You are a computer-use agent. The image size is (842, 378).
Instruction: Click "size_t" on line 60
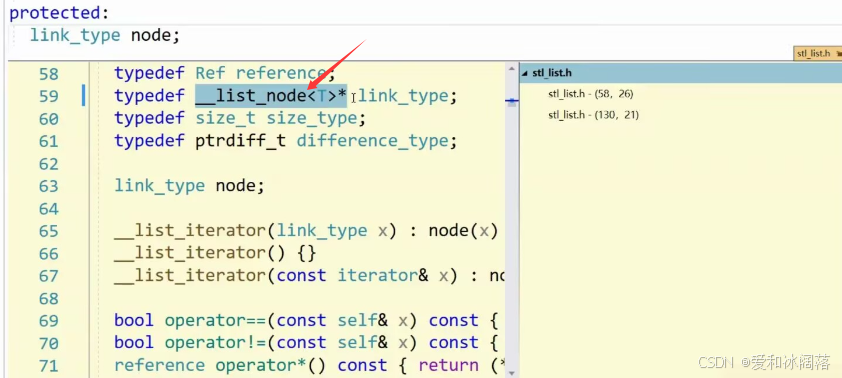226,118
